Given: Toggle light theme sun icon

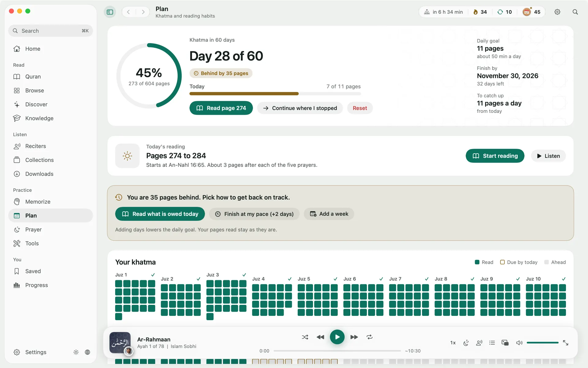Looking at the screenshot, I should 76,352.
